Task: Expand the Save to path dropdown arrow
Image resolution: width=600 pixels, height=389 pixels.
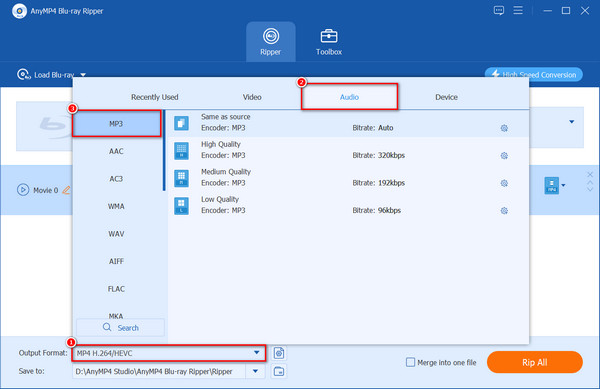Action: coord(255,371)
